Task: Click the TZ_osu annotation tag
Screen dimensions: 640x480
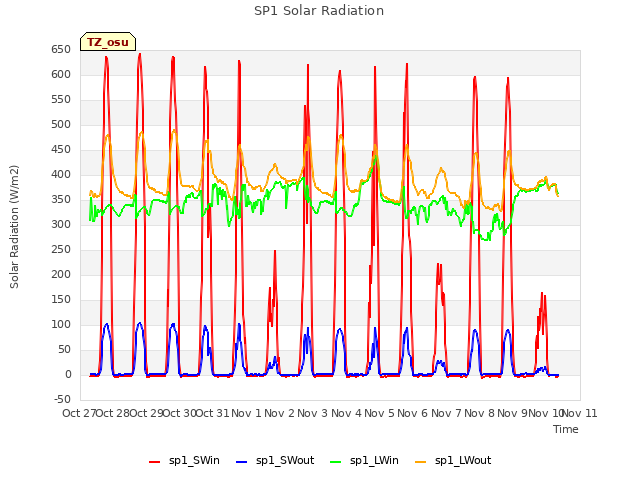Action: click(108, 42)
